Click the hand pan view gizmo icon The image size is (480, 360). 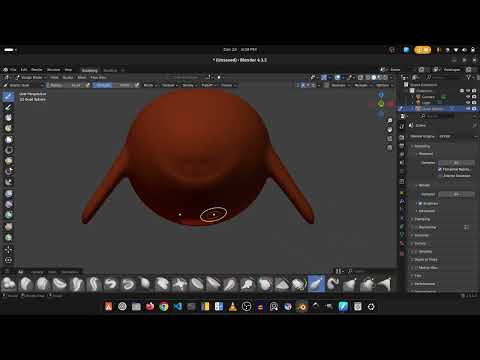tap(389, 129)
